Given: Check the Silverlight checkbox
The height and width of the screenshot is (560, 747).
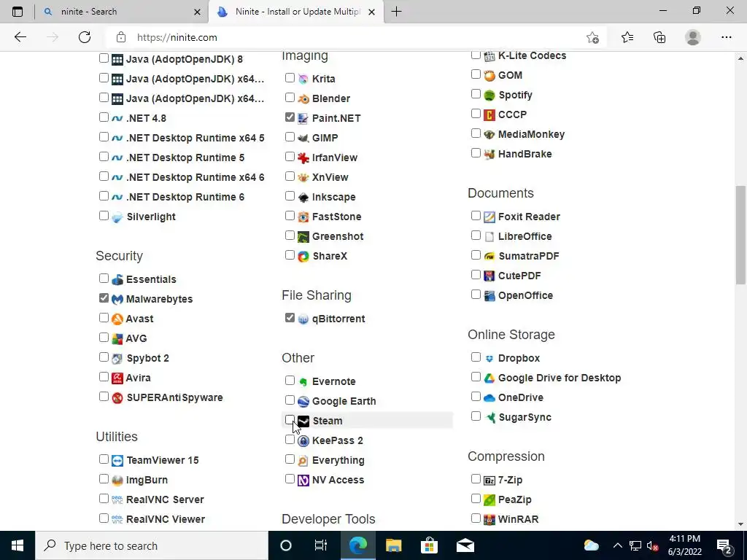Looking at the screenshot, I should click(104, 216).
